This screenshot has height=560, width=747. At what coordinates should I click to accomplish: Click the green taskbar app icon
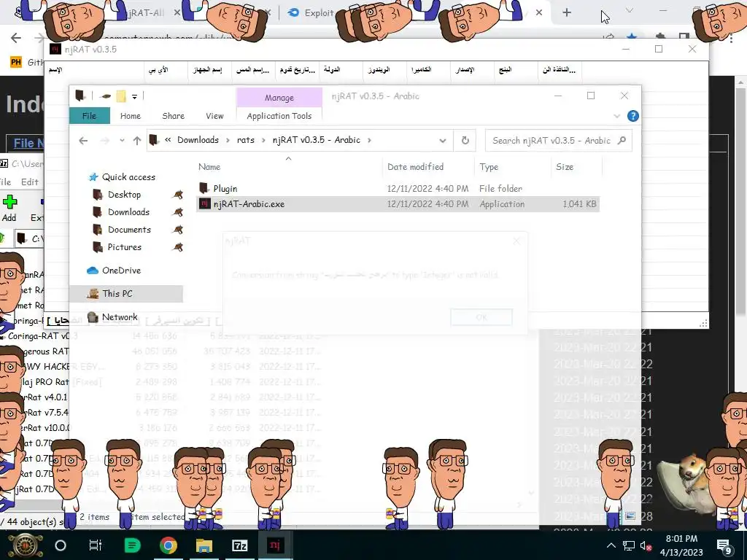click(132, 545)
